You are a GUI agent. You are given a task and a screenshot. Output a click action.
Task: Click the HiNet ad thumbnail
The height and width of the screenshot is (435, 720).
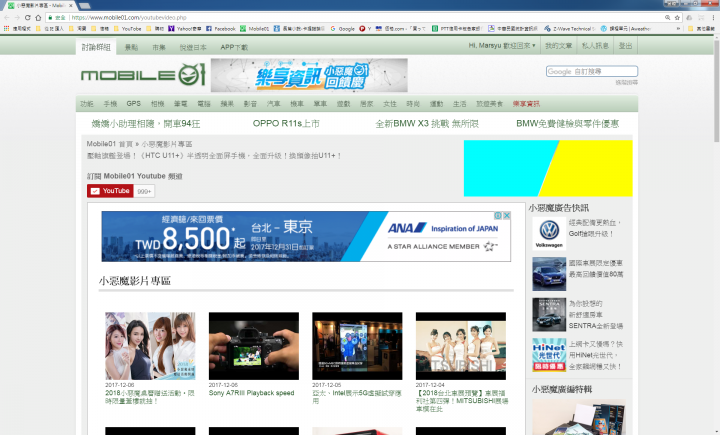[549, 355]
